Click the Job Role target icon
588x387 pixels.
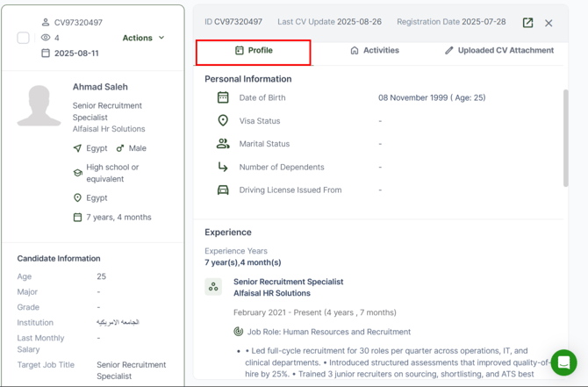coord(239,332)
